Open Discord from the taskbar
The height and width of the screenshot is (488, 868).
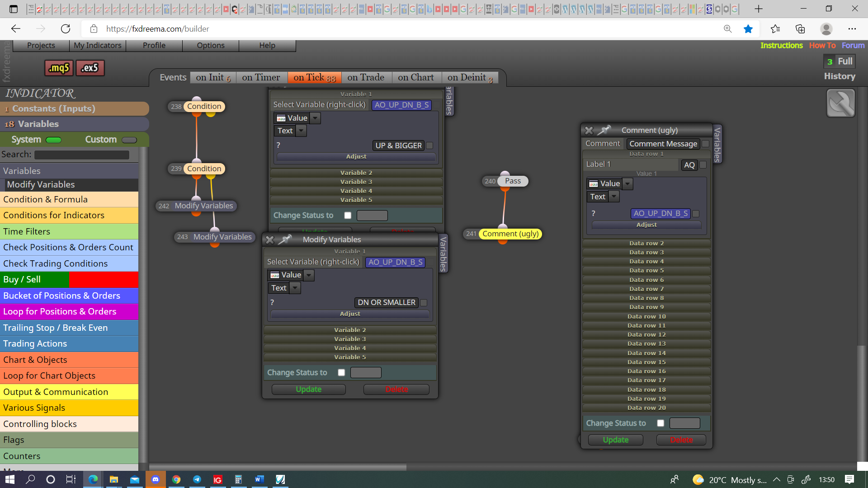click(156, 479)
